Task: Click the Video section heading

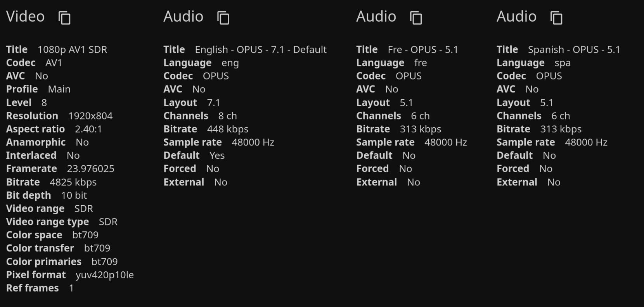Action: 26,17
